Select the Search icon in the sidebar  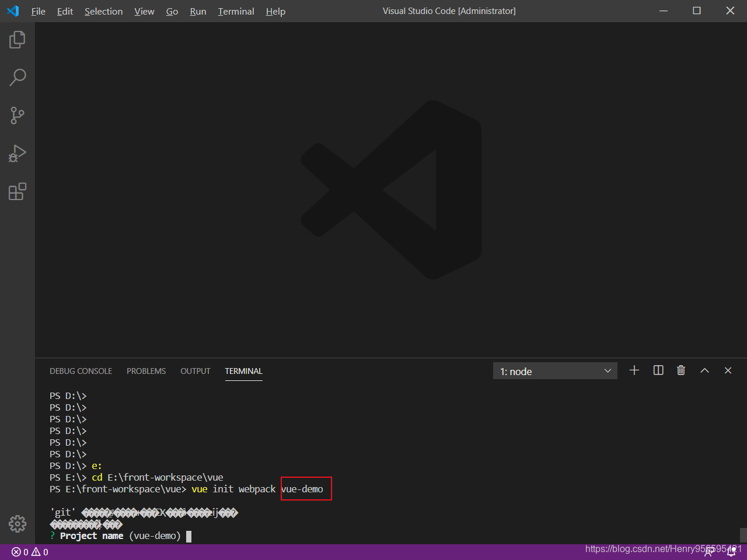click(x=18, y=77)
